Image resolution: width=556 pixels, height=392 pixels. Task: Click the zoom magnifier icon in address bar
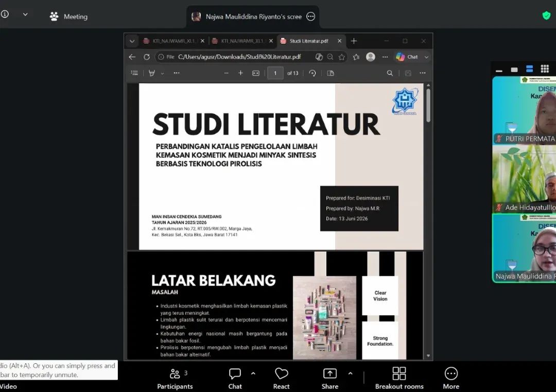pos(330,57)
